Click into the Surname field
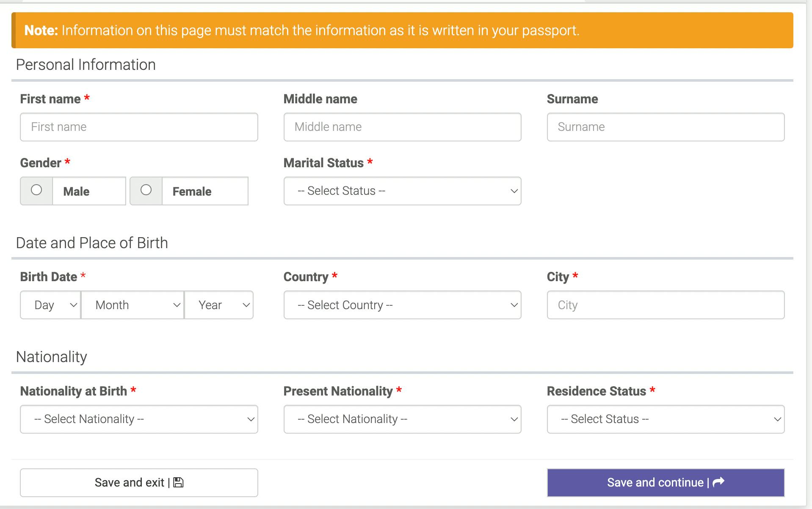 (x=666, y=127)
